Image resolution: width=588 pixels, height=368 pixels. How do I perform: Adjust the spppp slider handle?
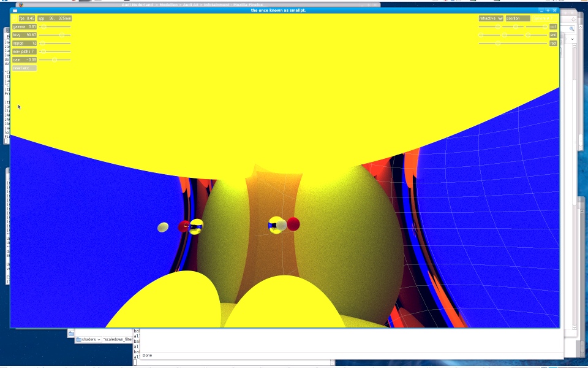42,43
